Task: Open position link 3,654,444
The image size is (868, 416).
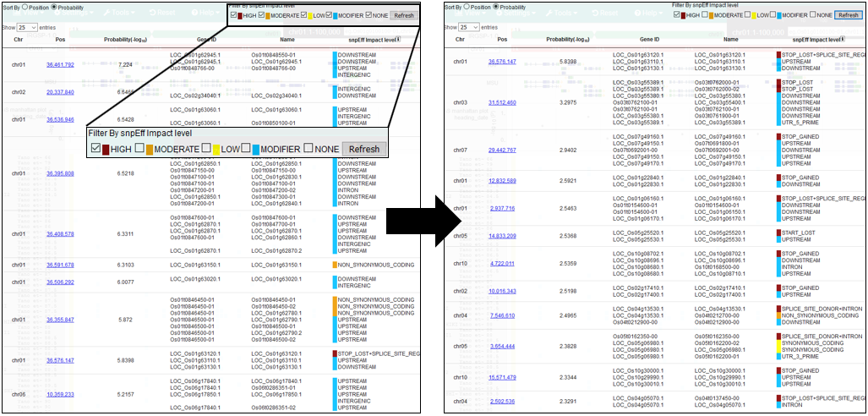Action: coord(503,346)
